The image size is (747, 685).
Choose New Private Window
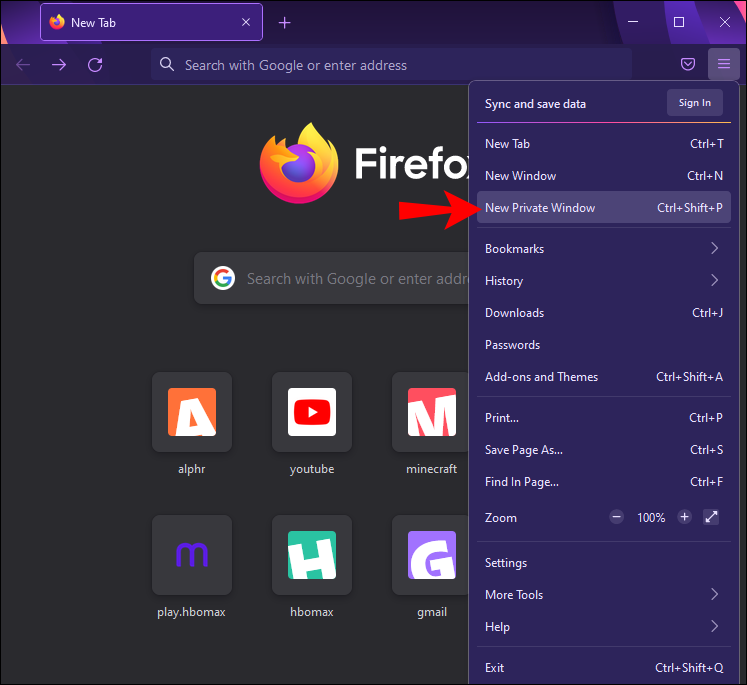click(604, 208)
